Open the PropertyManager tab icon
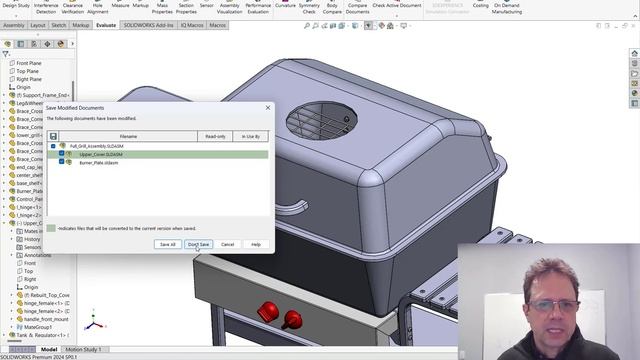Image resolution: width=640 pixels, height=360 pixels. pyautogui.click(x=21, y=44)
